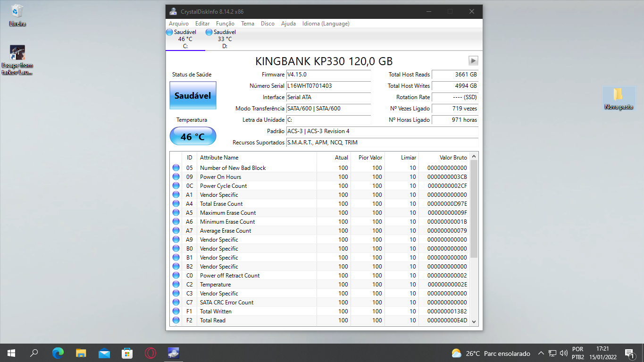
Task: Click the Padrão field ACS-3 Revision 4
Action: [x=382, y=131]
